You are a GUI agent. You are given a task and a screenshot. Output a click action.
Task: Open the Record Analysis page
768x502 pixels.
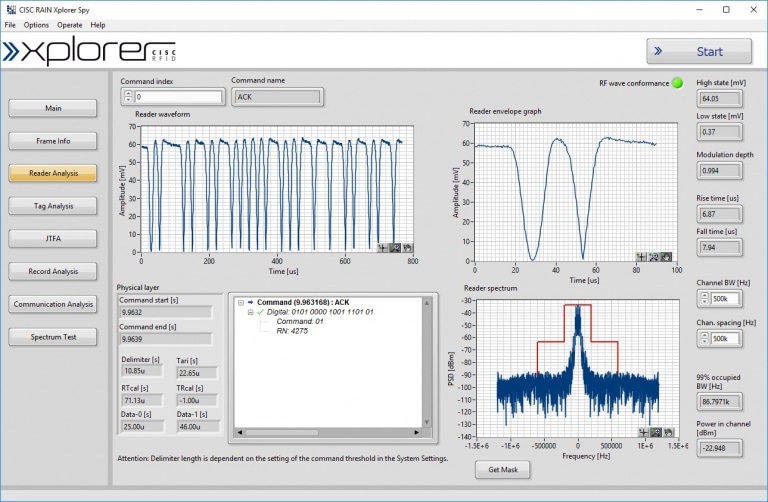tap(53, 271)
